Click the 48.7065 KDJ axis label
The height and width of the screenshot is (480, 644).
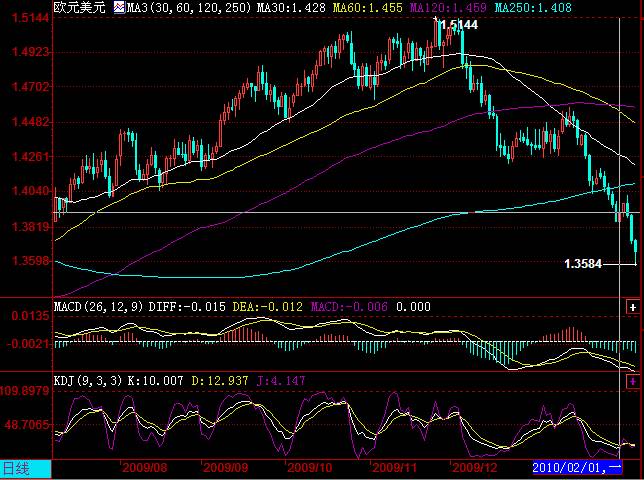(x=27, y=425)
